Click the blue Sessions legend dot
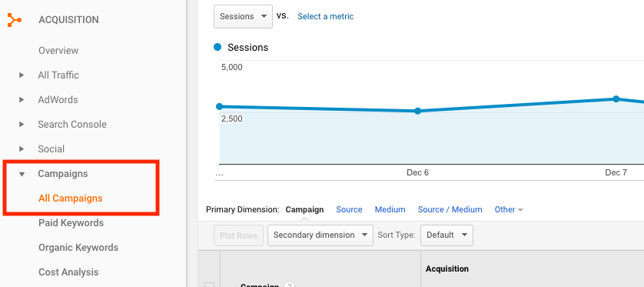Image resolution: width=644 pixels, height=287 pixels. [x=217, y=47]
